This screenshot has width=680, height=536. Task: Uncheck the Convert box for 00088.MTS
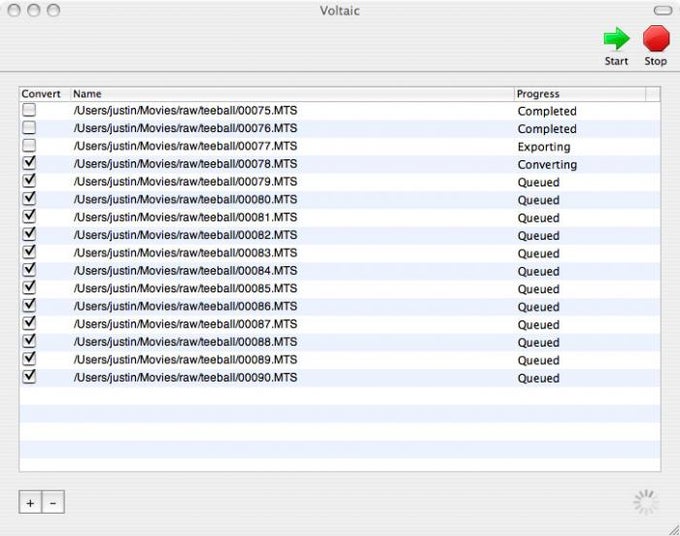[29, 341]
